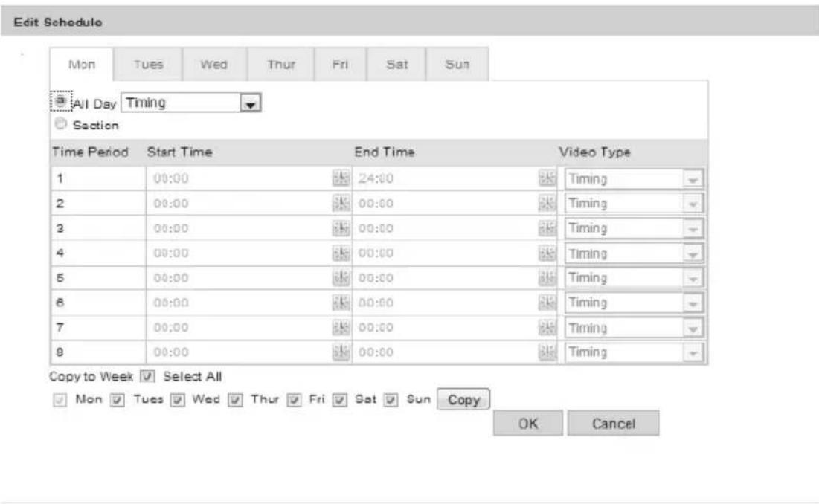
Task: Open time picker for period 3 start time
Action: coord(341,228)
